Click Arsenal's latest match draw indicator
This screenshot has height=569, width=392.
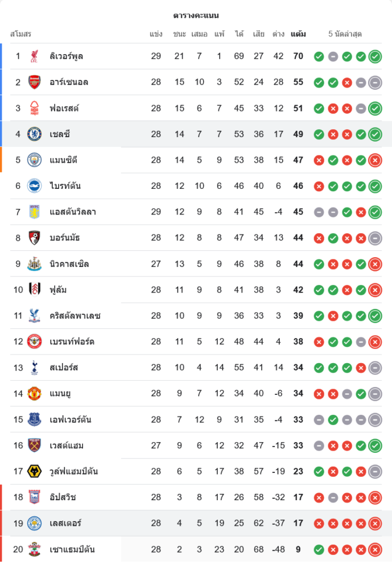375,83
